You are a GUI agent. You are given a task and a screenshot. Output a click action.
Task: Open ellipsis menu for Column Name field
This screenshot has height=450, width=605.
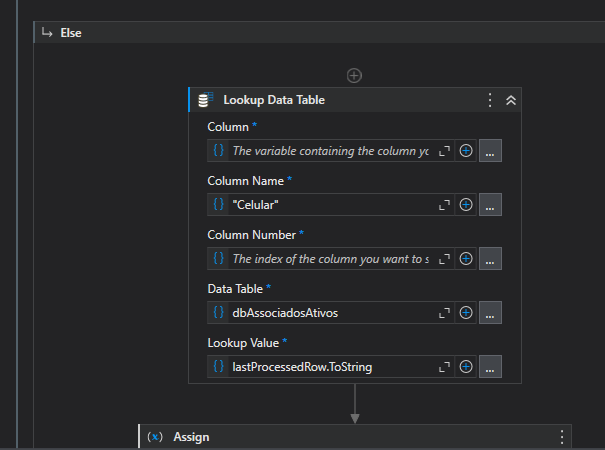tap(490, 205)
